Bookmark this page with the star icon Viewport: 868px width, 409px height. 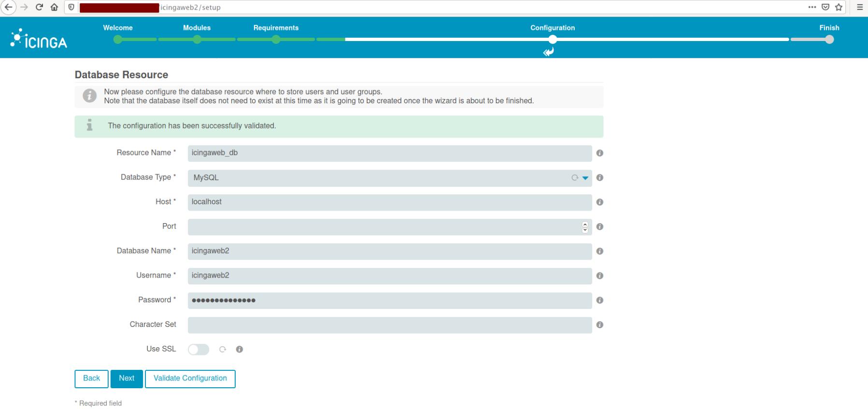(839, 7)
